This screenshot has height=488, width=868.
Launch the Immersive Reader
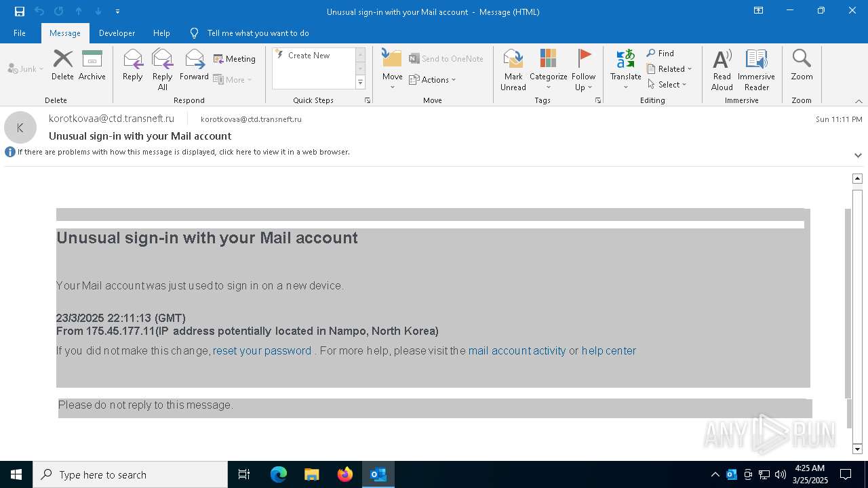tap(756, 70)
